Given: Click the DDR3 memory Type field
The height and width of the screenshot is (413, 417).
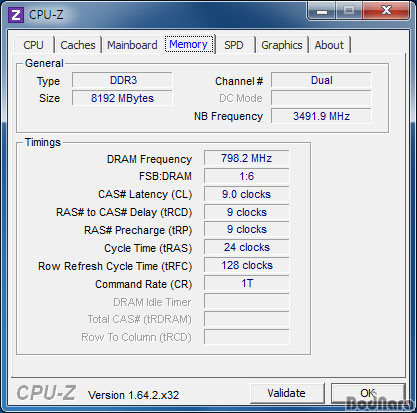Looking at the screenshot, I should click(x=122, y=80).
